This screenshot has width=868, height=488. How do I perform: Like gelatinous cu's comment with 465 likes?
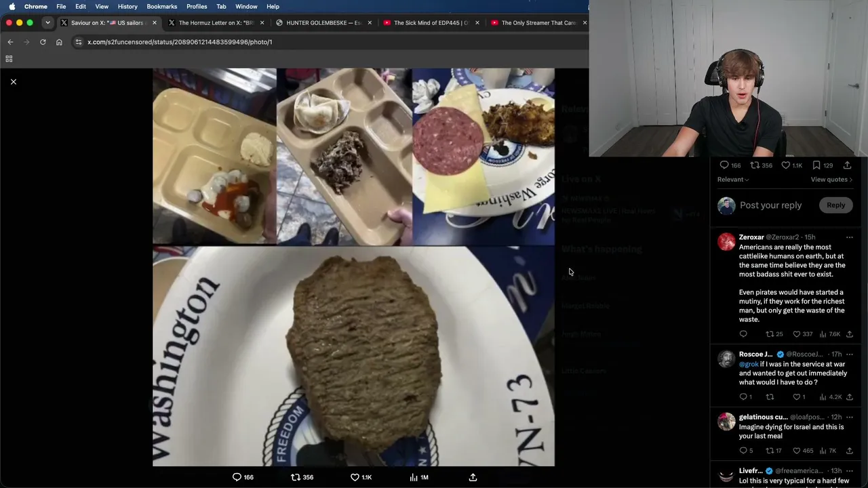coord(802,451)
